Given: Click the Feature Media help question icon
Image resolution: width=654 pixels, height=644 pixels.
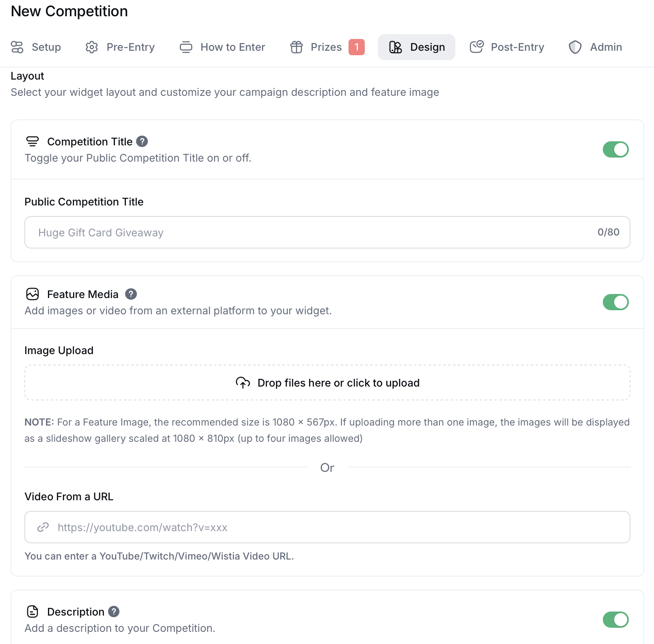Looking at the screenshot, I should coord(131,294).
